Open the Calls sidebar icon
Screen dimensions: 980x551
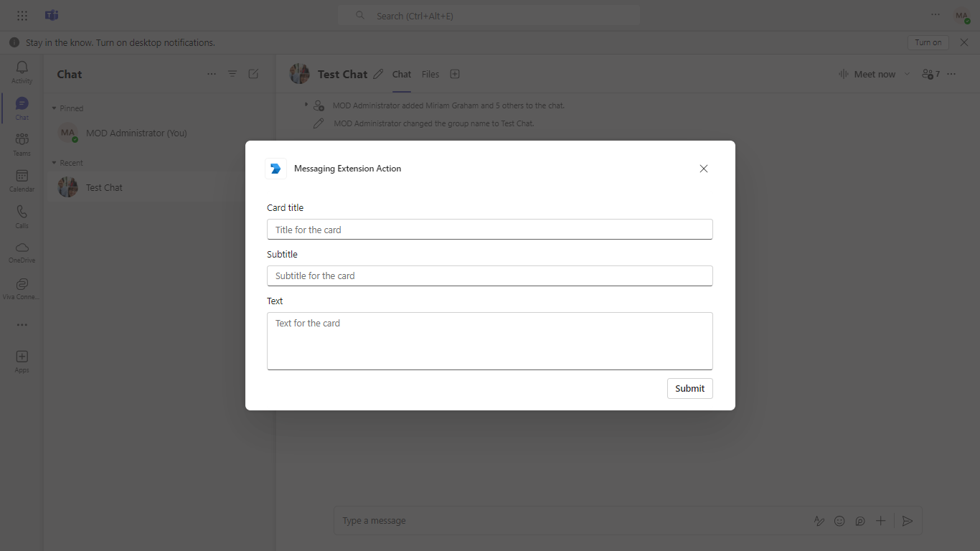point(22,216)
